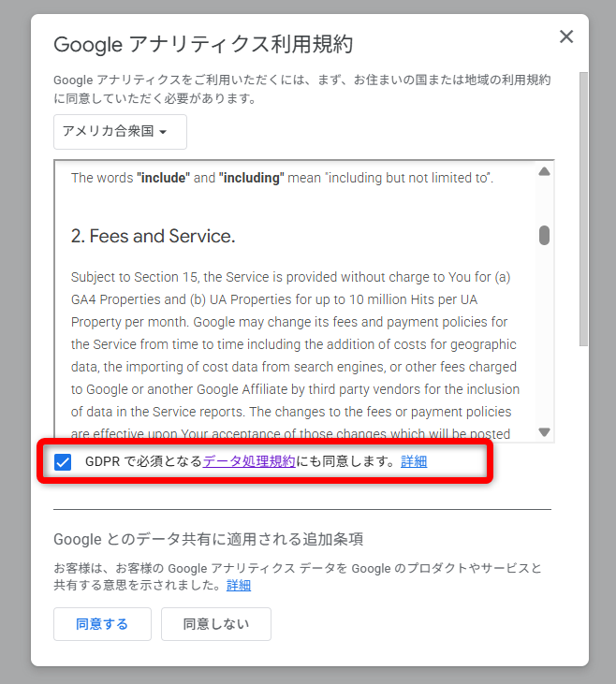616x684 pixels.
Task: Open the データ処理規約 link
Action: coord(249,461)
